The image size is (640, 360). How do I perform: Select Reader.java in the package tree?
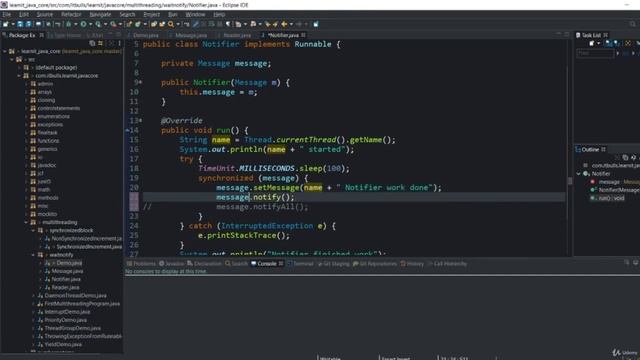click(x=65, y=288)
